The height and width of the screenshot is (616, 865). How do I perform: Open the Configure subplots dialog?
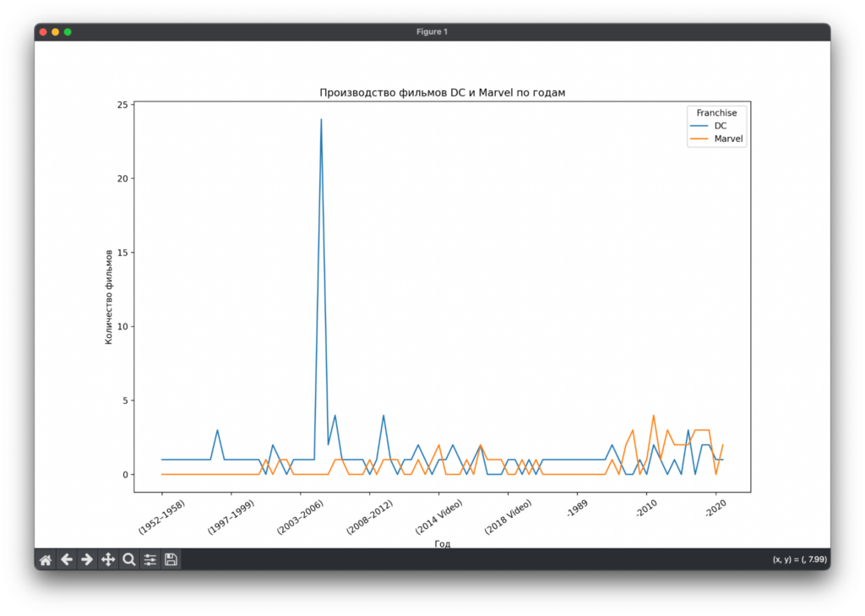click(x=150, y=559)
